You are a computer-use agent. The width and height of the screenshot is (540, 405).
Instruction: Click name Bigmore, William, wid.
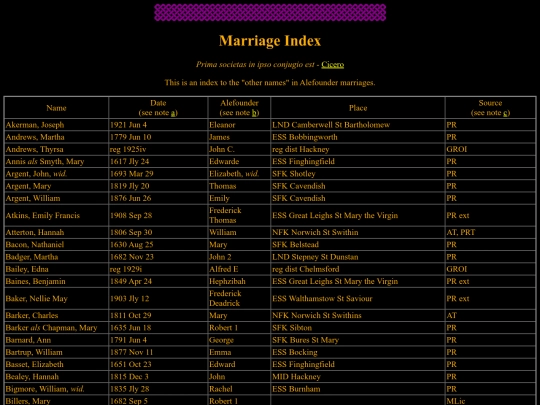coord(45,389)
